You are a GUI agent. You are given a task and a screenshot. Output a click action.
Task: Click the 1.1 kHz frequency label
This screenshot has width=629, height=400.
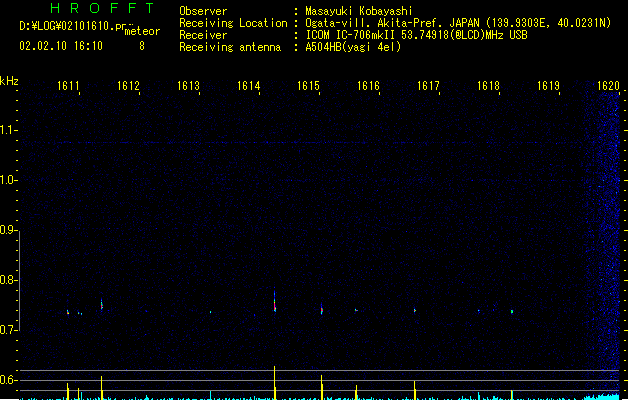pos(7,130)
